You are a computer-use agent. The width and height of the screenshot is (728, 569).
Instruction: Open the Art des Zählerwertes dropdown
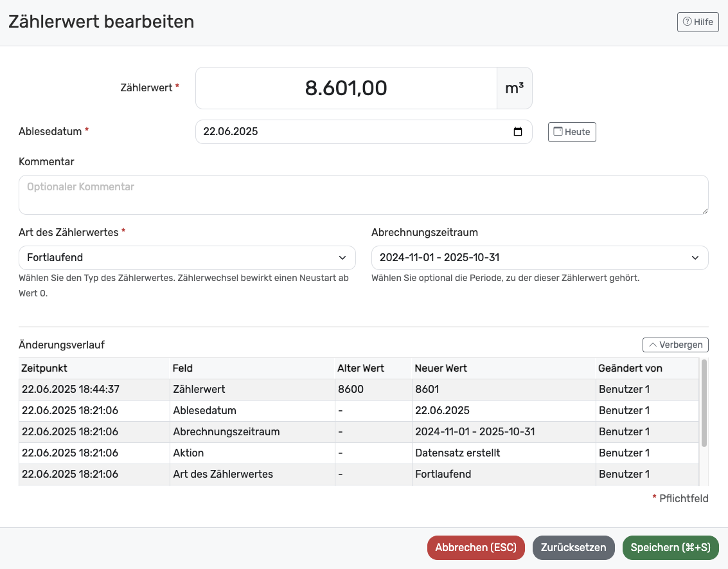pos(187,258)
